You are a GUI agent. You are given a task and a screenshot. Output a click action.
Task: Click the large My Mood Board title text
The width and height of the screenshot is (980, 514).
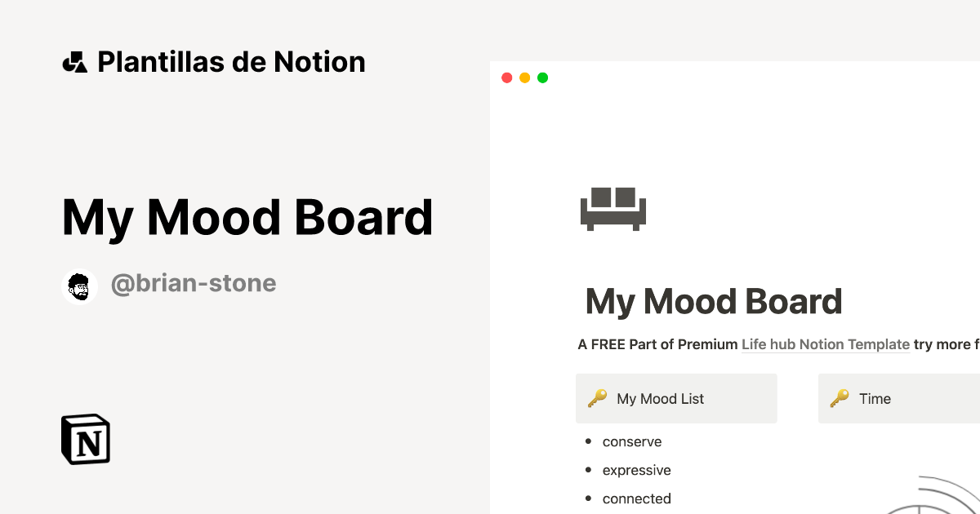point(247,217)
